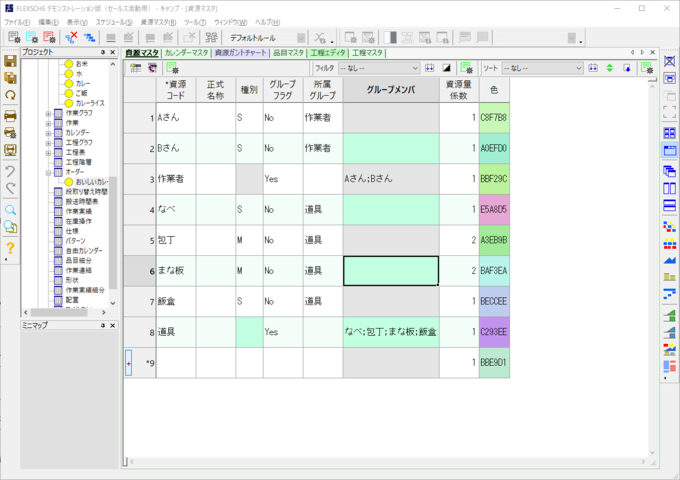
Task: Open the ソート dropdown
Action: point(541,68)
